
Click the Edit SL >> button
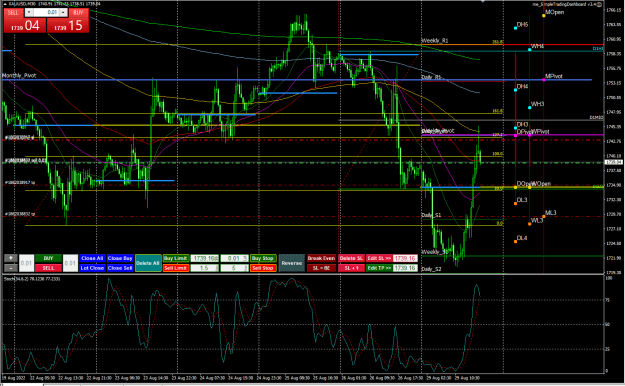point(379,258)
